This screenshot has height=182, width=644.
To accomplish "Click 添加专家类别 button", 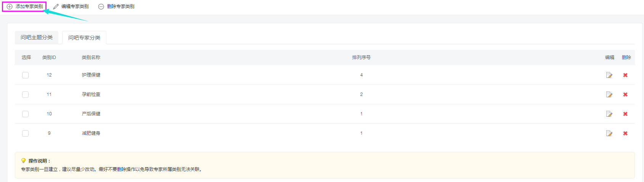I will click(25, 6).
